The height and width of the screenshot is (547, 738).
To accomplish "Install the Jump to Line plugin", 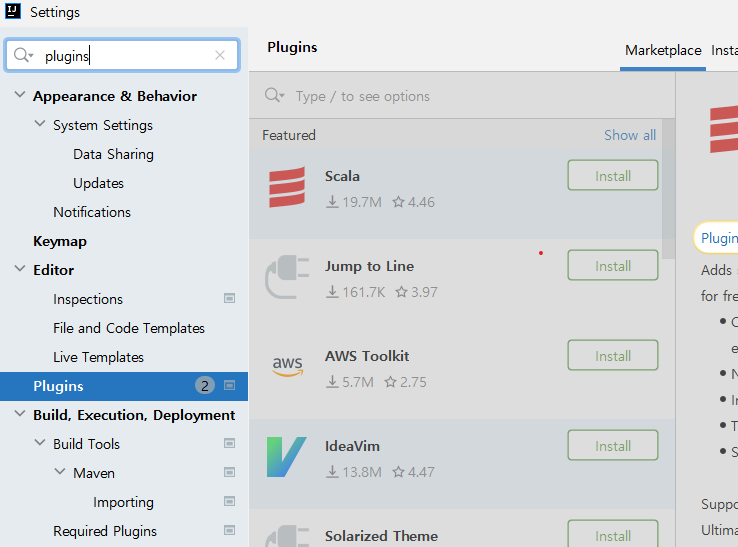I will [x=612, y=265].
